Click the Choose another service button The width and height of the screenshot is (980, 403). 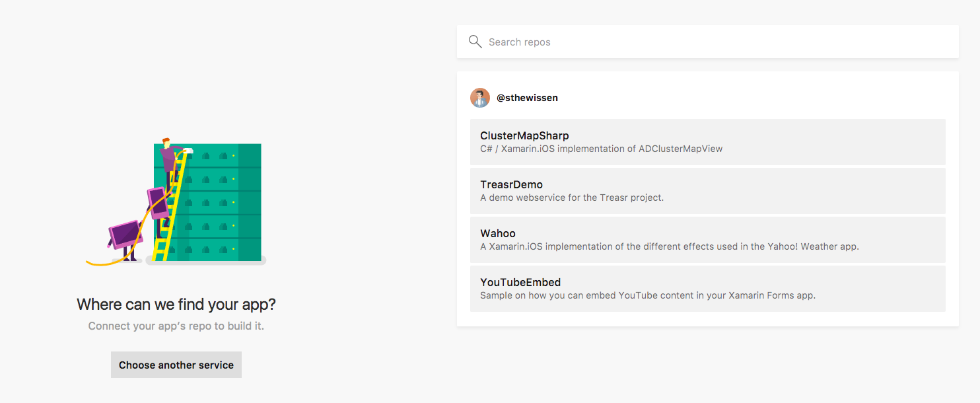pyautogui.click(x=176, y=364)
